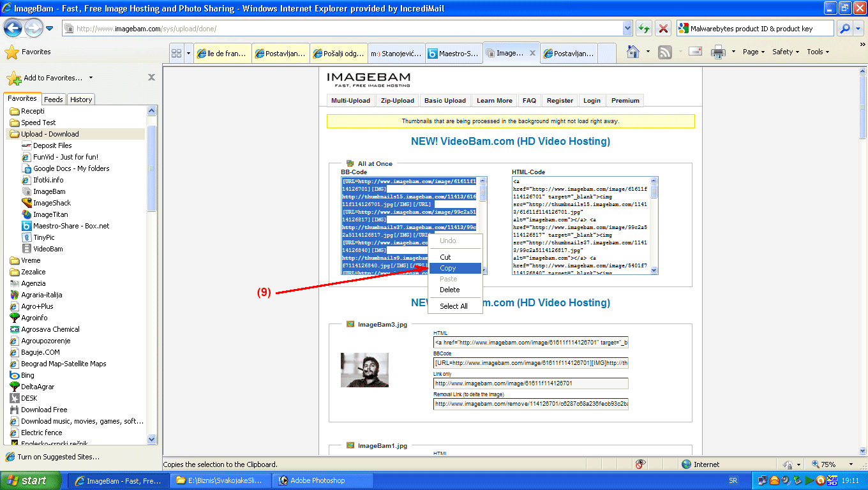868x490 pixels.
Task: Open the Page menu dropdown
Action: click(754, 52)
